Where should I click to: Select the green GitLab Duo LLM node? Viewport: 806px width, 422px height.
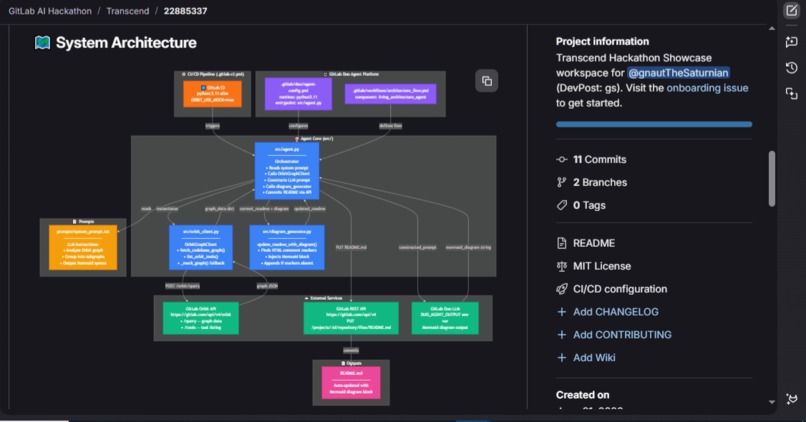445,318
